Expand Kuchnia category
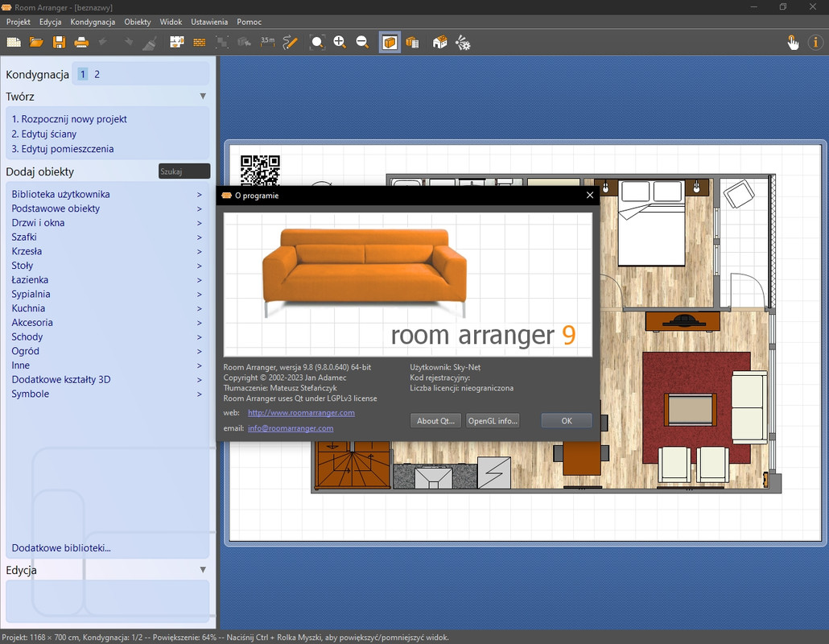Image resolution: width=829 pixels, height=644 pixels. 107,309
